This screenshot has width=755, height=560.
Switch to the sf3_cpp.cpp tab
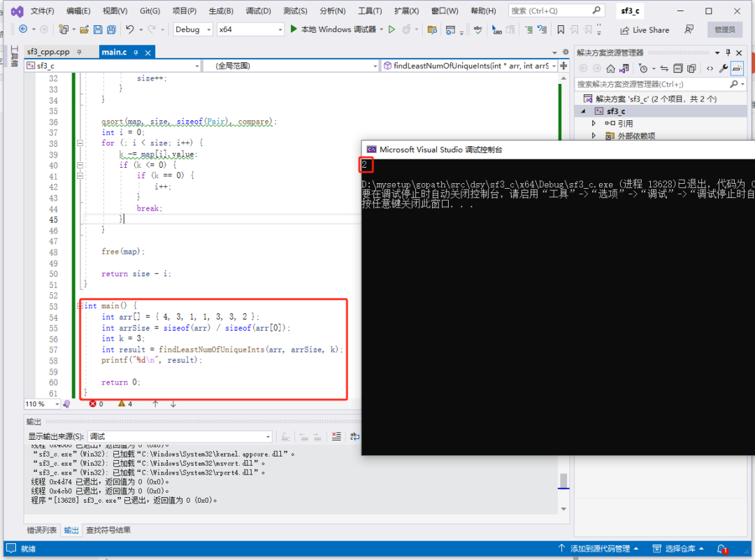(48, 52)
